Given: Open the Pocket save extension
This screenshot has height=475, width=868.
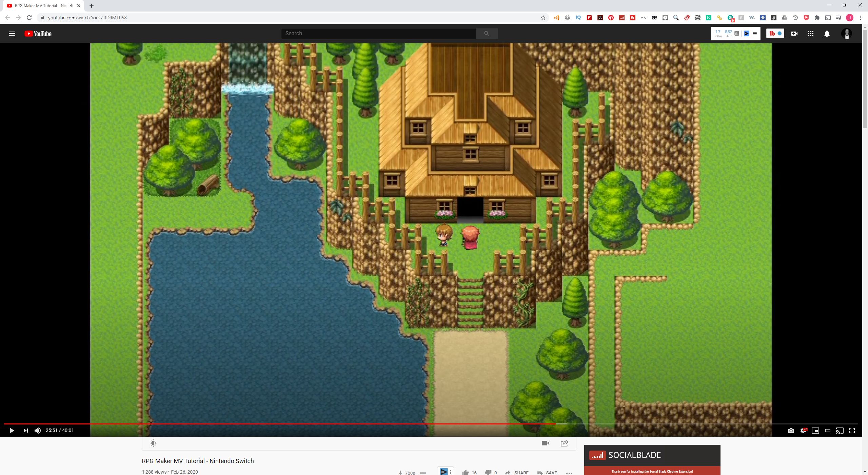Looking at the screenshot, I should 806,18.
